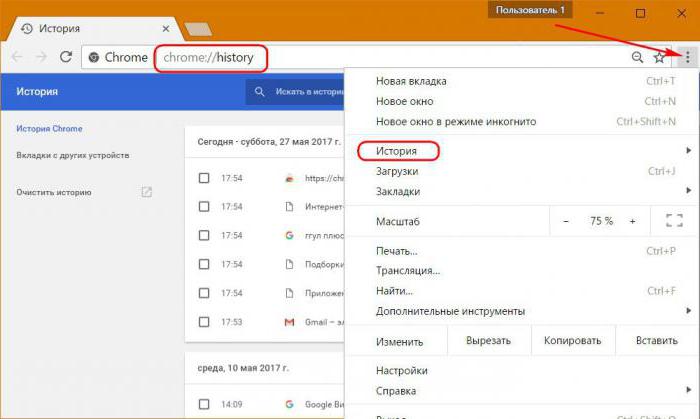Expand the Дополнительные инструменты submenu arrow
Image resolution: width=700 pixels, height=419 pixels.
click(x=689, y=311)
